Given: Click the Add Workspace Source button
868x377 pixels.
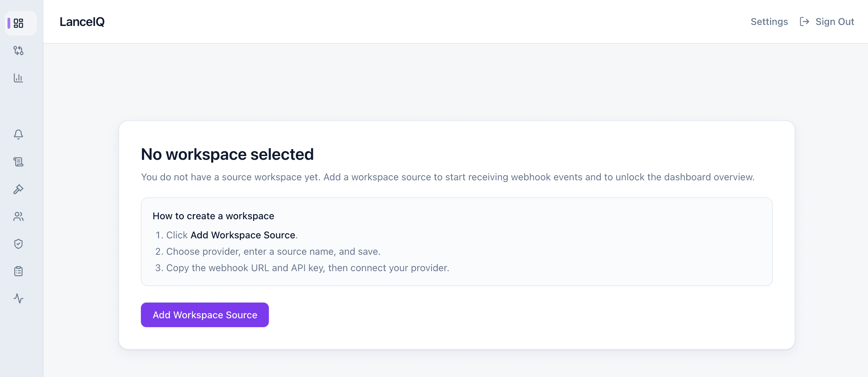Looking at the screenshot, I should coord(205,315).
